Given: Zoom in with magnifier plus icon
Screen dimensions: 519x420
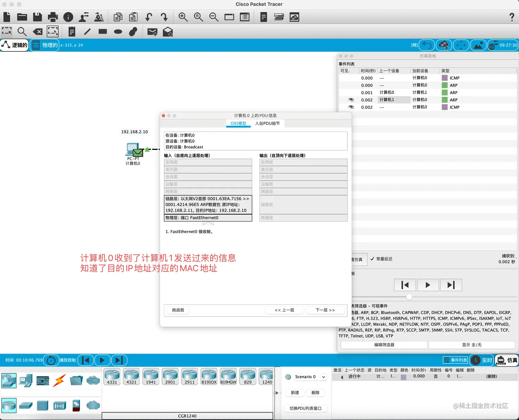Looking at the screenshot, I should point(183,17).
